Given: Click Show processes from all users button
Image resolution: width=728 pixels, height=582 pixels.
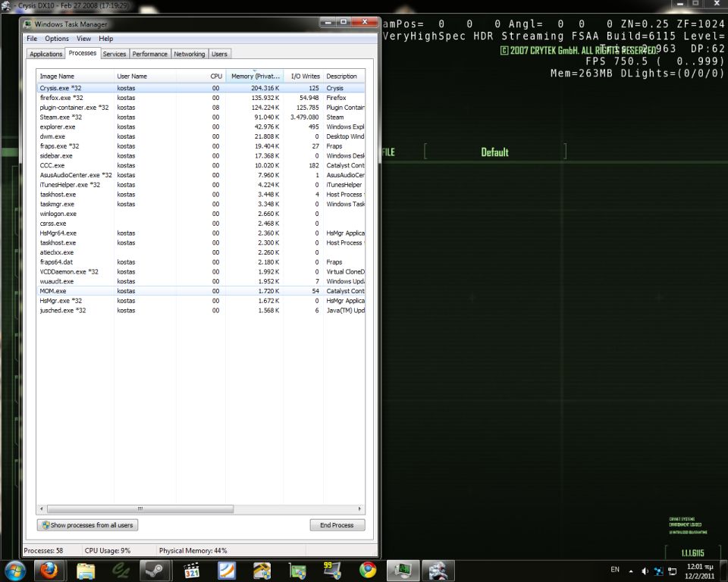Looking at the screenshot, I should point(87,525).
